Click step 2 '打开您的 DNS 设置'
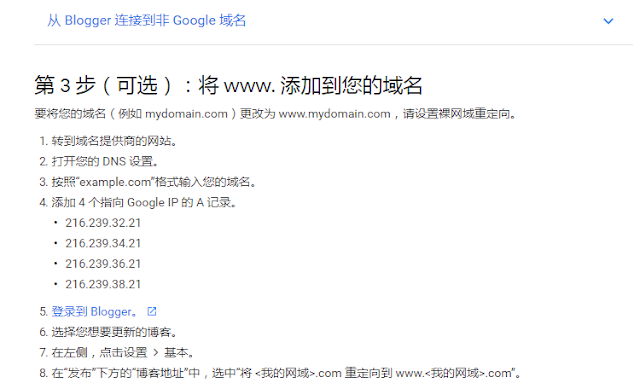This screenshot has width=640, height=383. point(105,162)
